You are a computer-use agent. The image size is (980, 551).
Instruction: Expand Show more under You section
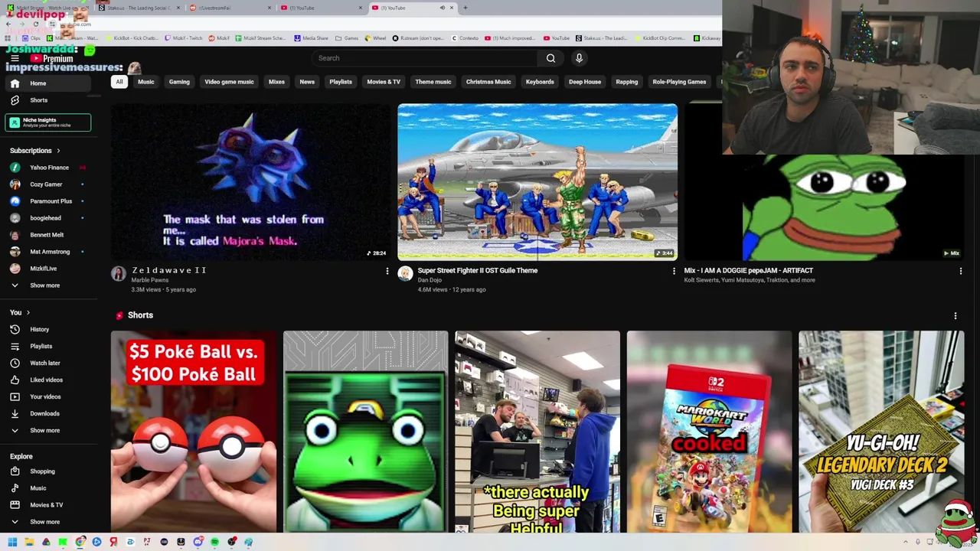[47, 430]
